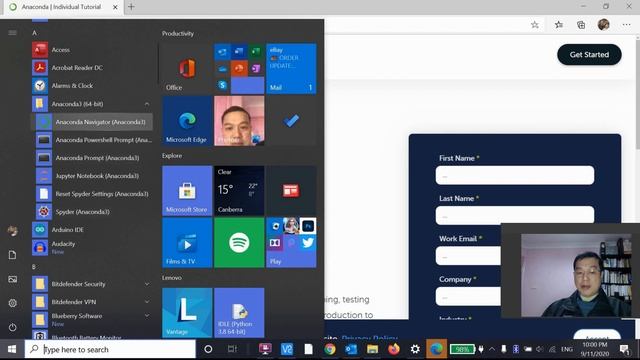Open the notification center icon
This screenshot has width=640, height=360.
(624, 349)
